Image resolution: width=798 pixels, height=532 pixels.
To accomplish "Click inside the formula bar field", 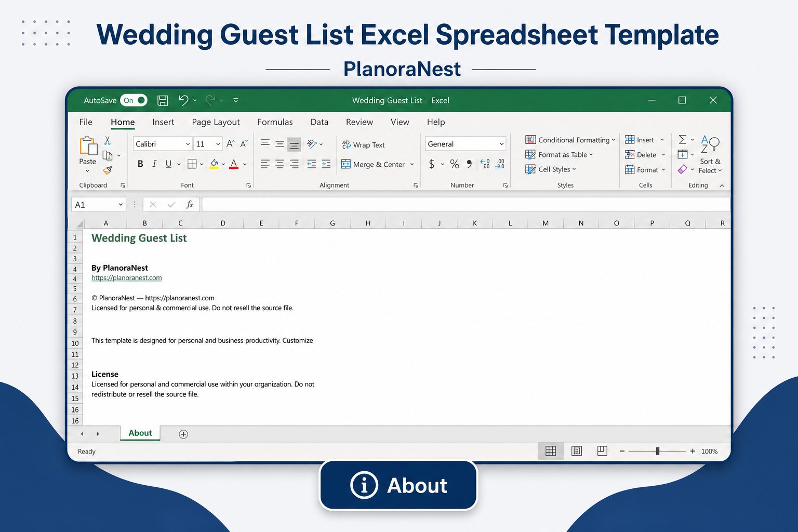I will point(465,205).
